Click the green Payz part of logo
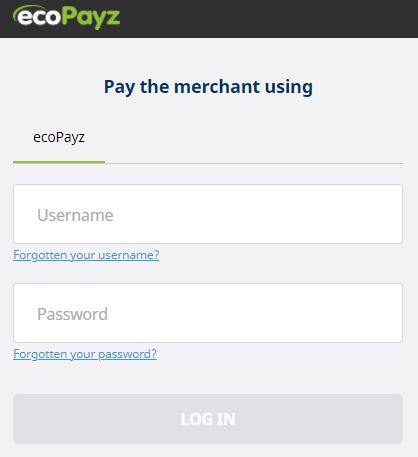Image resolution: width=418 pixels, height=457 pixels. click(91, 18)
